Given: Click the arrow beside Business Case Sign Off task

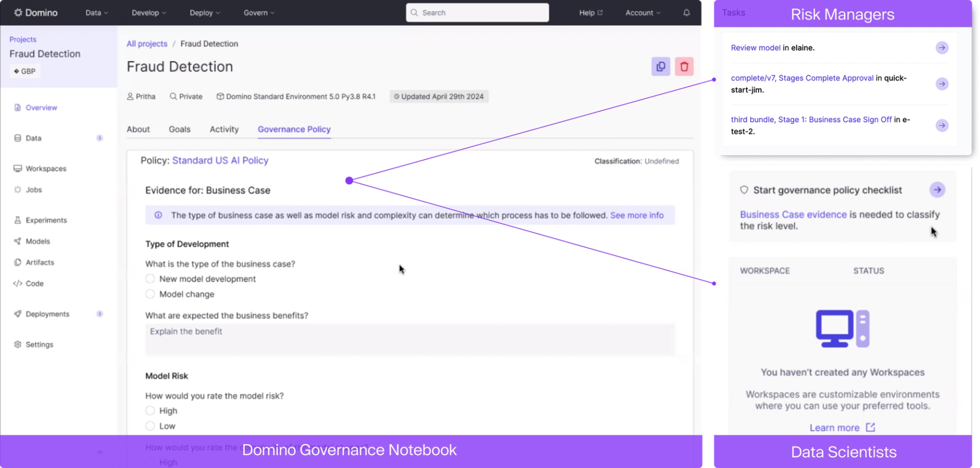Looking at the screenshot, I should (x=942, y=125).
